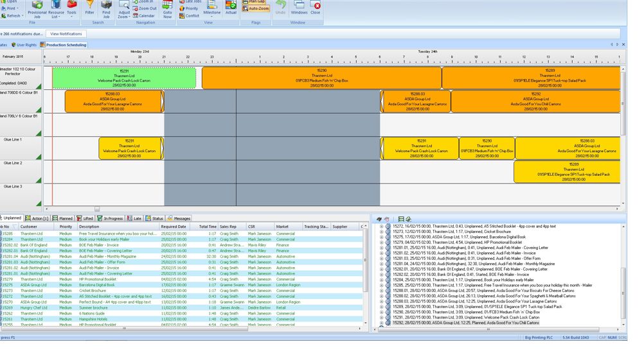Expand tree node 15275 Barcelona Digital Book
This screenshot has height=362, width=644.
(x=382, y=237)
